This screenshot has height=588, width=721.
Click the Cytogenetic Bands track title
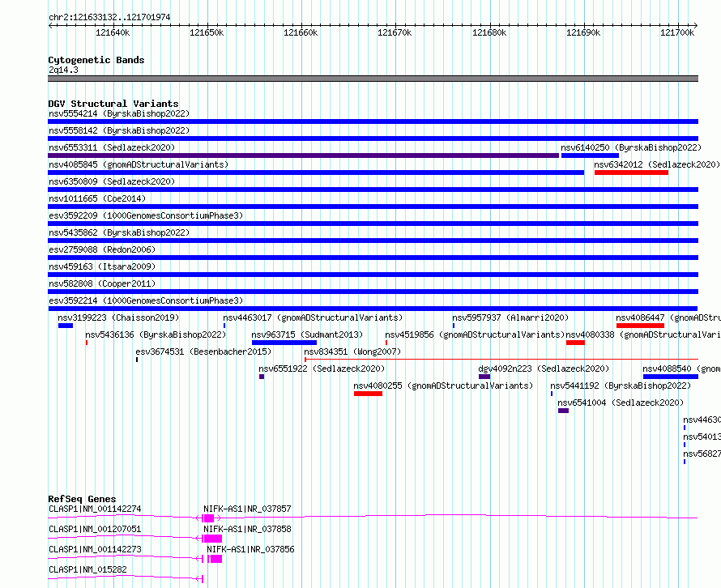pos(96,60)
